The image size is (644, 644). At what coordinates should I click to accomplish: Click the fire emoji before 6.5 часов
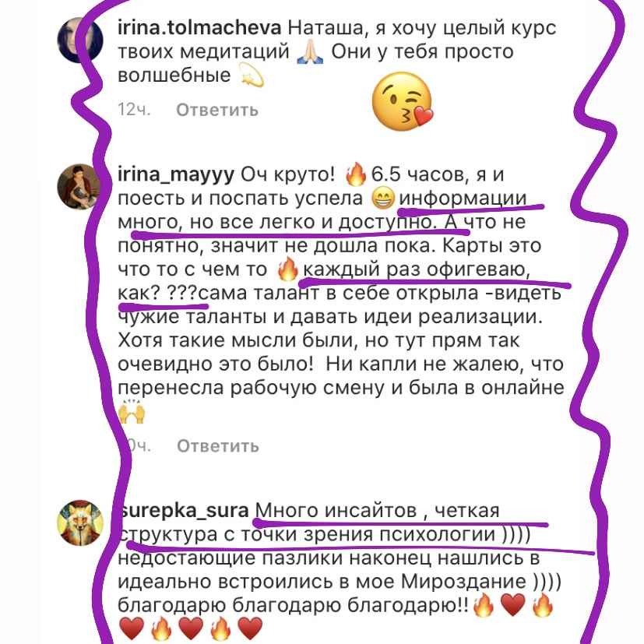(356, 174)
